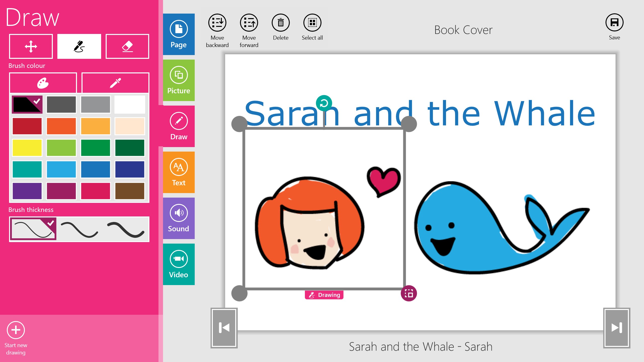The height and width of the screenshot is (362, 644).
Task: Click the Delete trash icon
Action: click(x=280, y=23)
